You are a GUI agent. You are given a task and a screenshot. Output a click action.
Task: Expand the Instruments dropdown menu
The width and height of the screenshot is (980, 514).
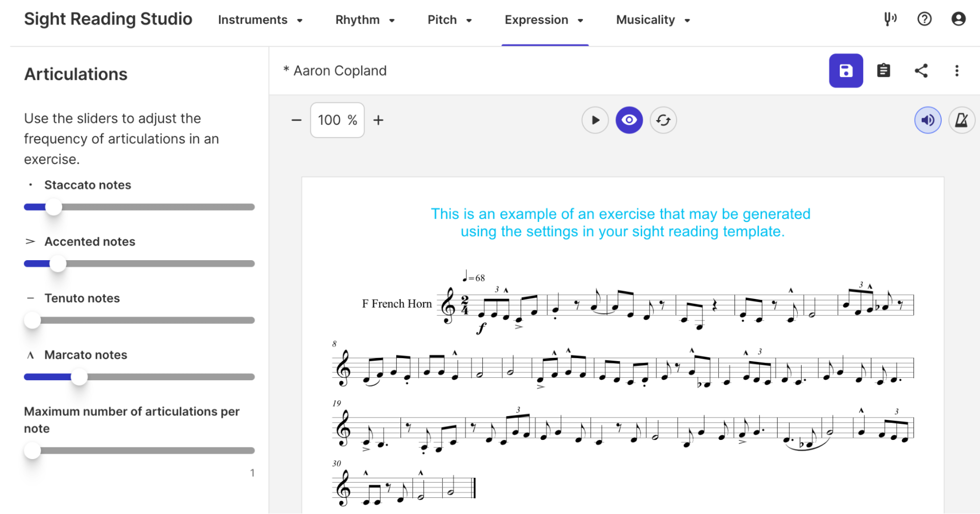(260, 20)
